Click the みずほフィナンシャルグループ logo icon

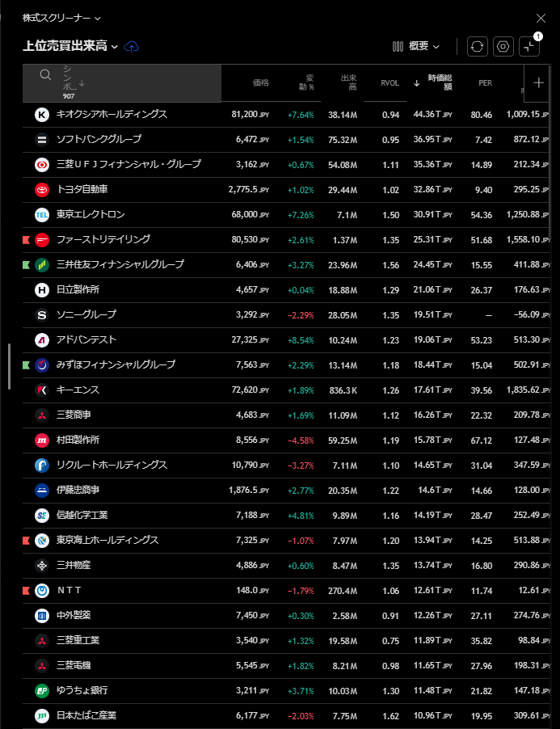[x=42, y=365]
